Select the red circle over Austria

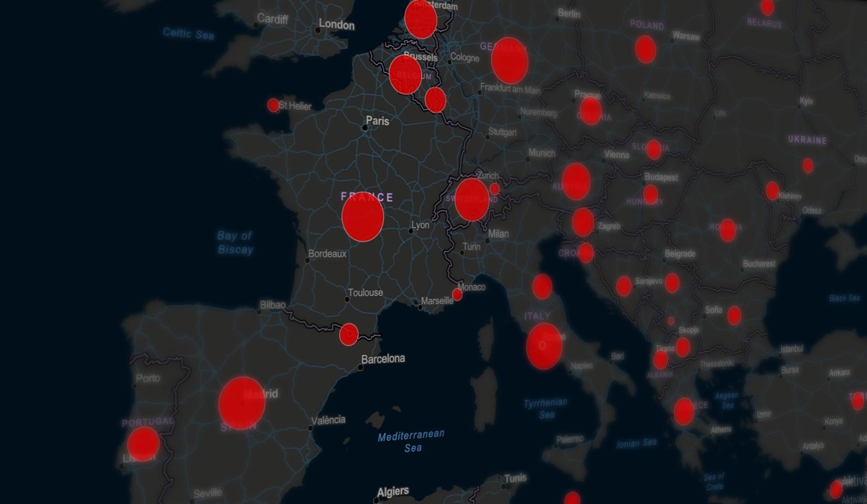[x=576, y=182]
